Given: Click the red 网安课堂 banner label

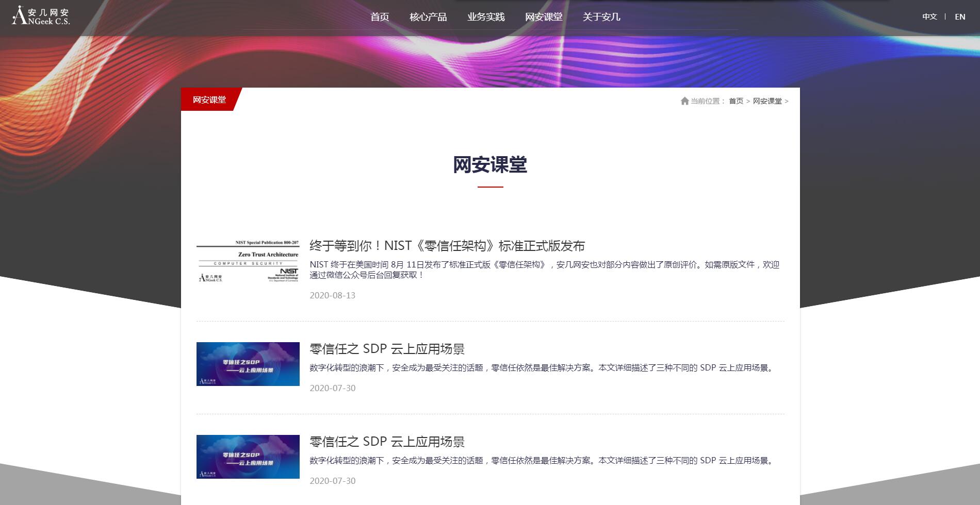Looking at the screenshot, I should tap(208, 100).
